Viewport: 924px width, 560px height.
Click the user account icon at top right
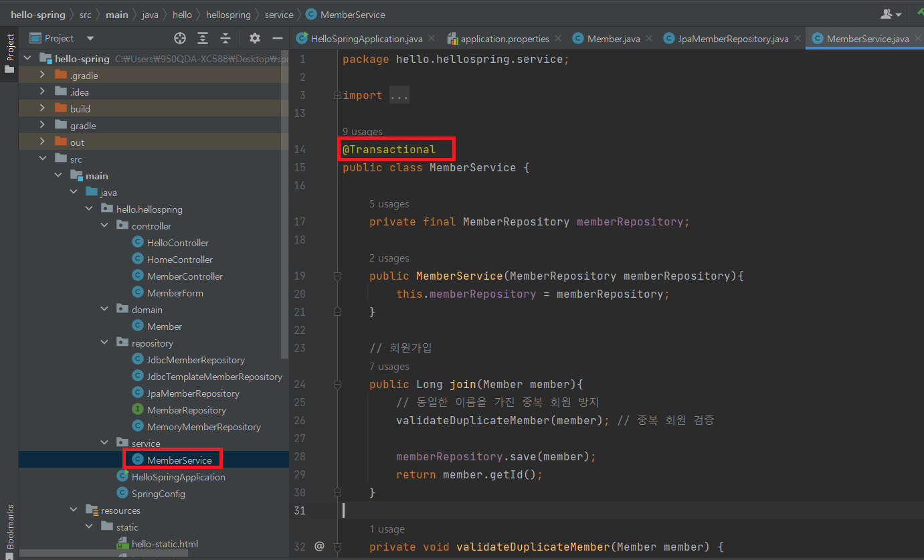(x=891, y=14)
